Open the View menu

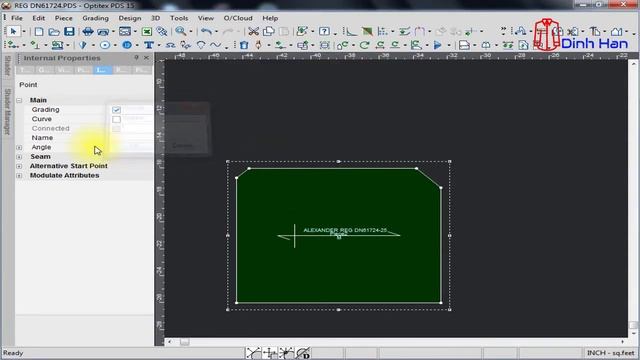(x=206, y=18)
